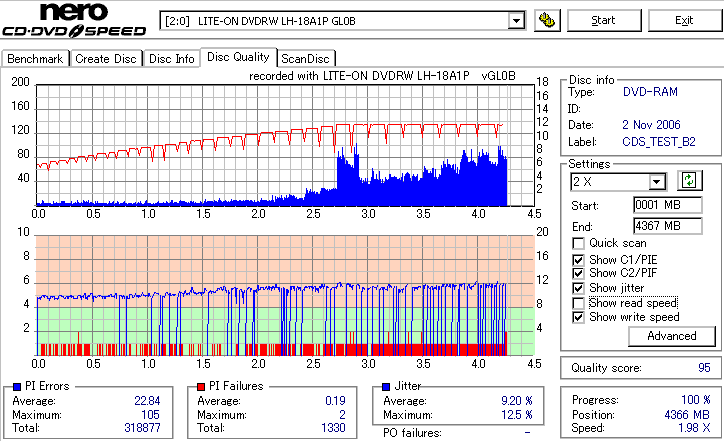
Task: Click the disc date 2 Nov 2006
Action: [651, 125]
